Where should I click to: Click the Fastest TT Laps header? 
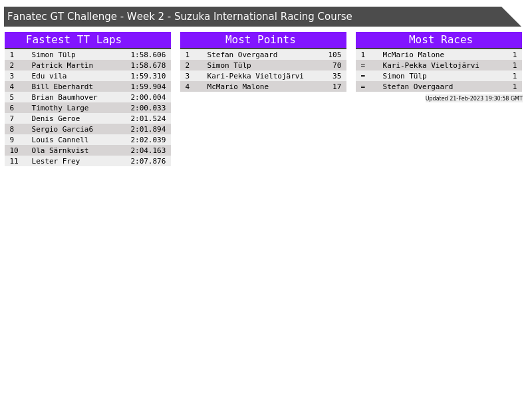coord(87,40)
